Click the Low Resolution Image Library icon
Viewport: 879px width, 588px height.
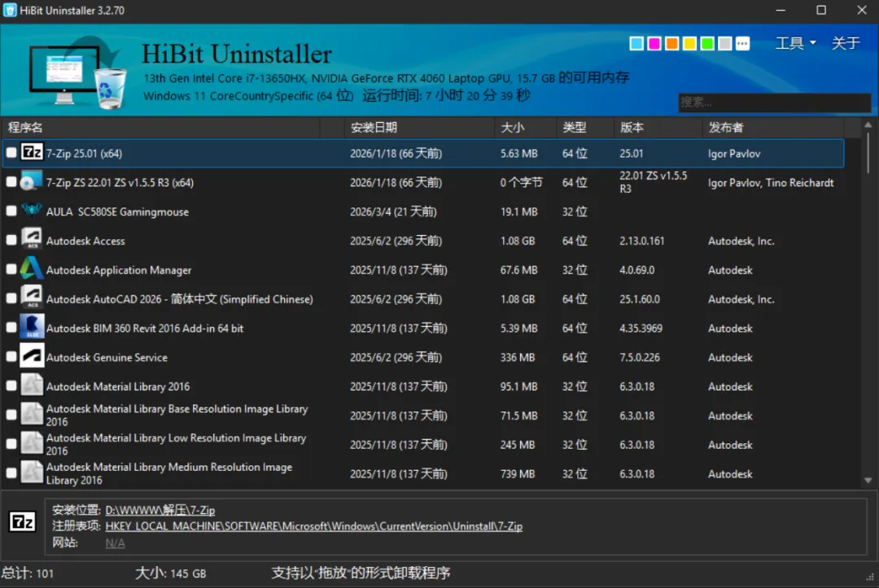point(32,443)
